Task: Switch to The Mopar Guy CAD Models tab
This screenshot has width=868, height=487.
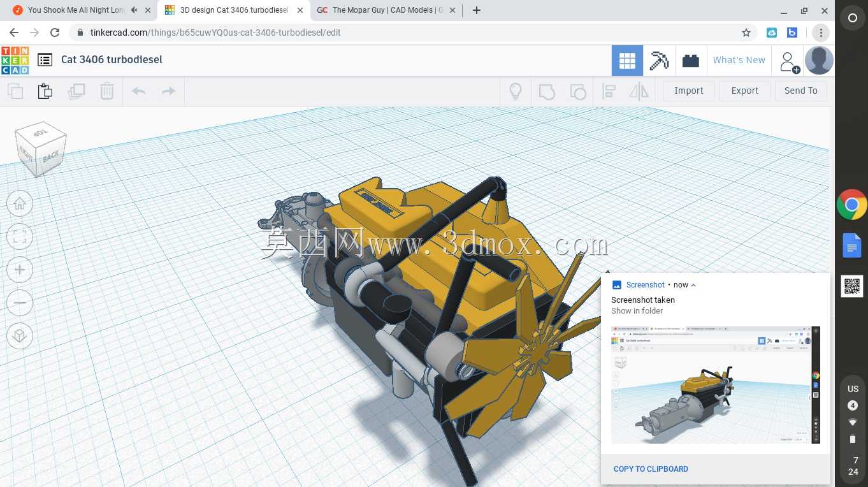Action: pyautogui.click(x=387, y=10)
